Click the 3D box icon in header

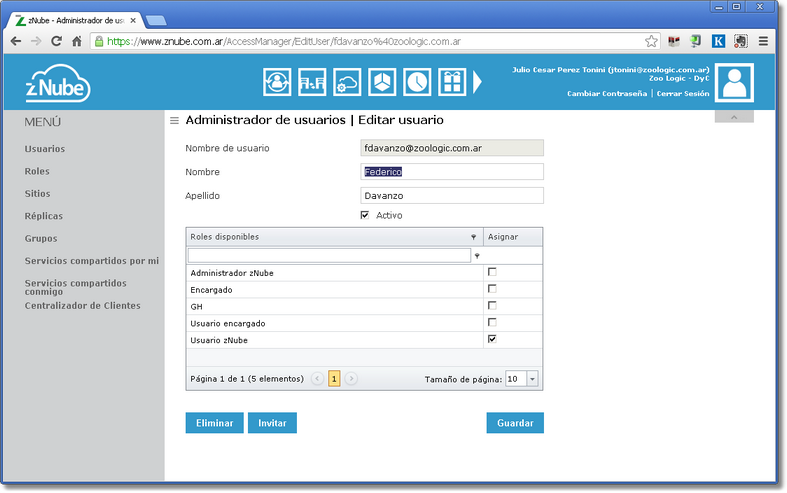[x=382, y=82]
